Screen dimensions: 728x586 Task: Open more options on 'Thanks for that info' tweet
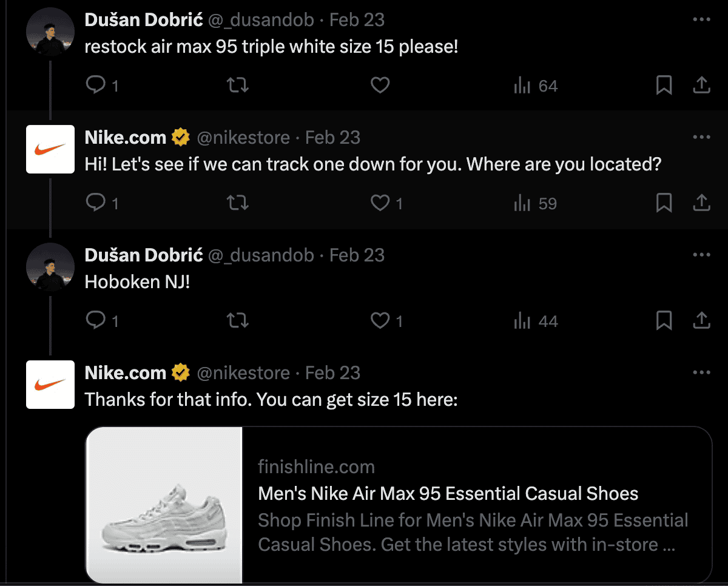(701, 372)
